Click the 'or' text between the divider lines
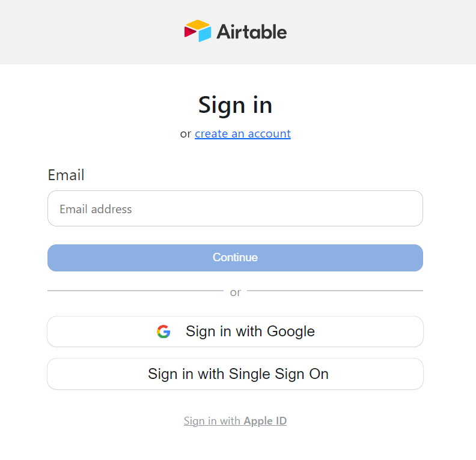The image size is (476, 460). click(235, 292)
